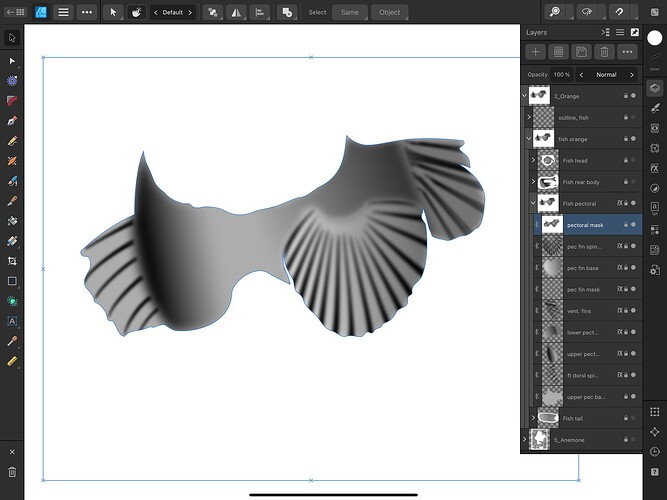Select the Artistic Text tool

12,321
